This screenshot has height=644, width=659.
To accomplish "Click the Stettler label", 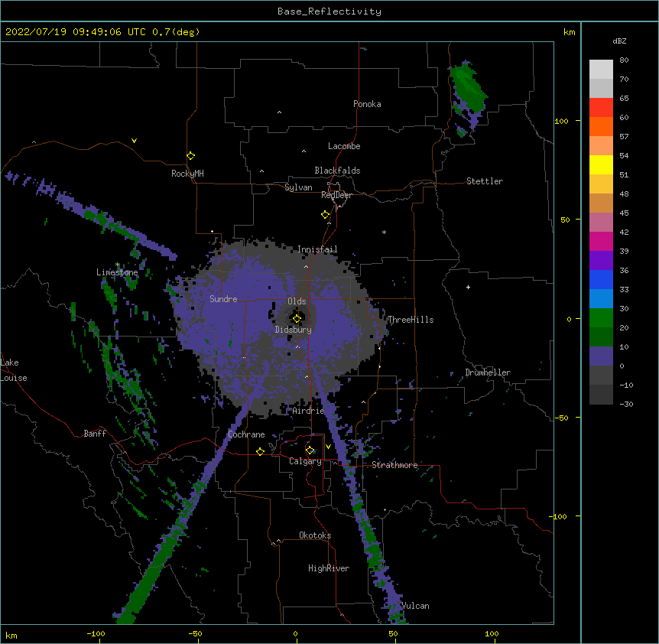I will (485, 181).
